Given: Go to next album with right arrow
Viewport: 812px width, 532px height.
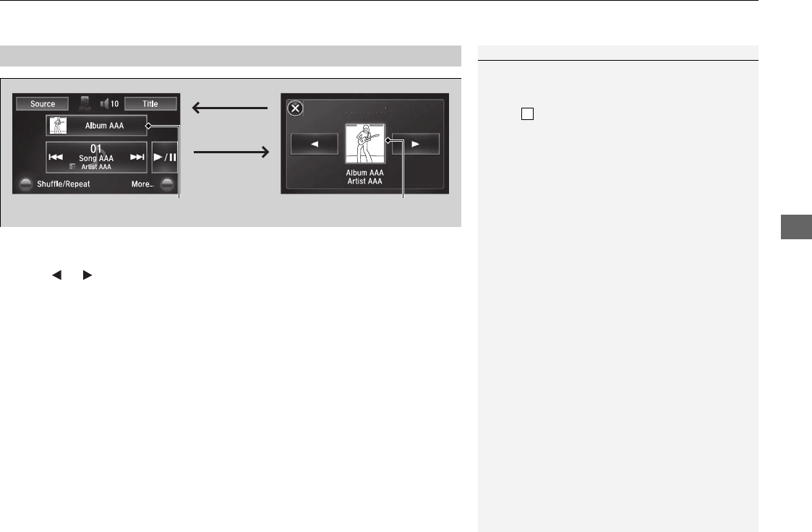Looking at the screenshot, I should click(415, 144).
